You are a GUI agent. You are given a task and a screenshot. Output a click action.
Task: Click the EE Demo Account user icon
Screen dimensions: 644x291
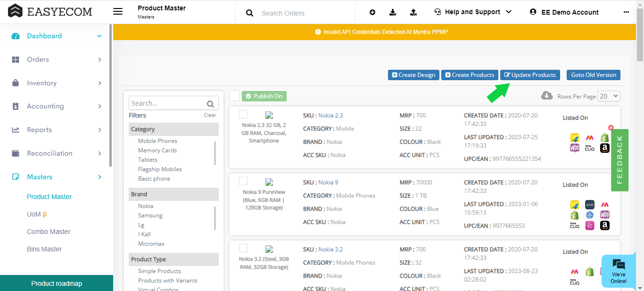[533, 12]
